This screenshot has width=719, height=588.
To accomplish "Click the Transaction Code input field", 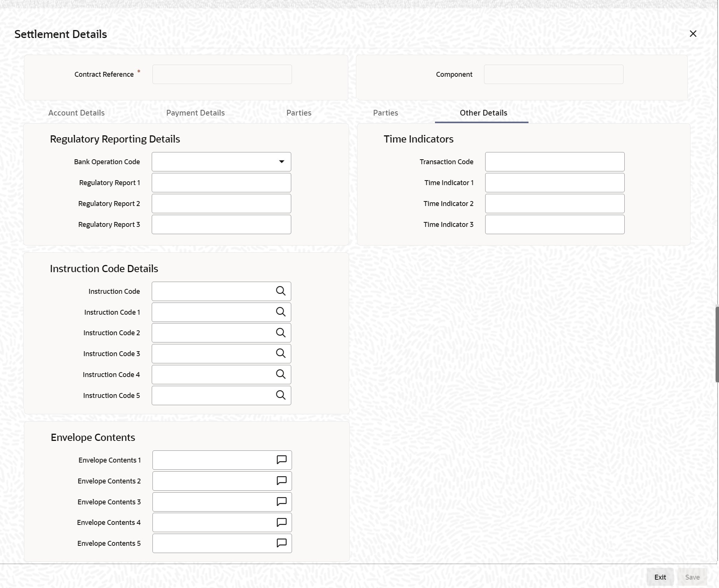I will tap(555, 162).
